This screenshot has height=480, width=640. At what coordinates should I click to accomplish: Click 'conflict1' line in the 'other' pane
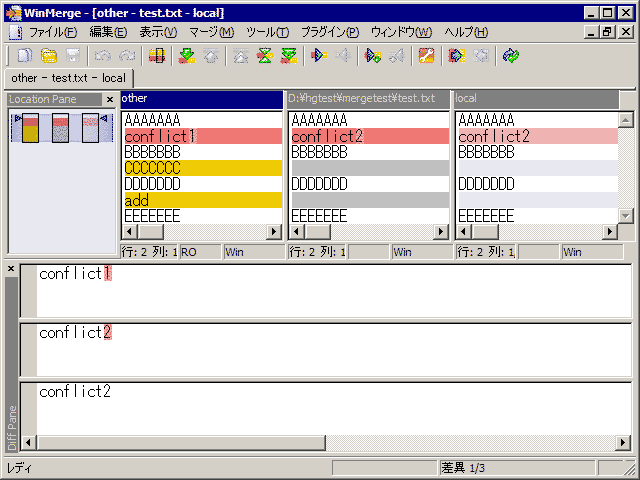pos(202,136)
